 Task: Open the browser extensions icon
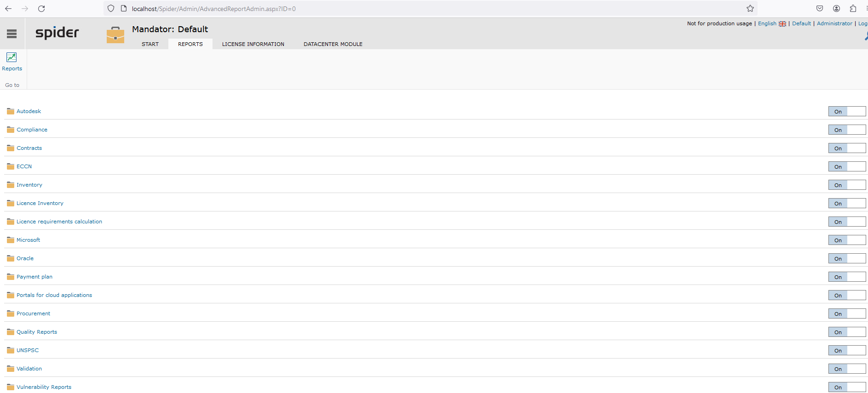pos(853,8)
